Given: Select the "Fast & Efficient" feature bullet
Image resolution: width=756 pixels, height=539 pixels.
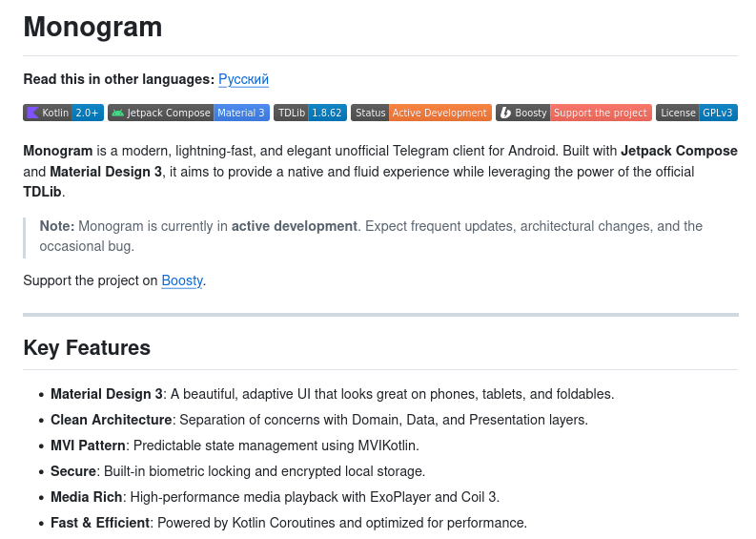Looking at the screenshot, I should (100, 523).
